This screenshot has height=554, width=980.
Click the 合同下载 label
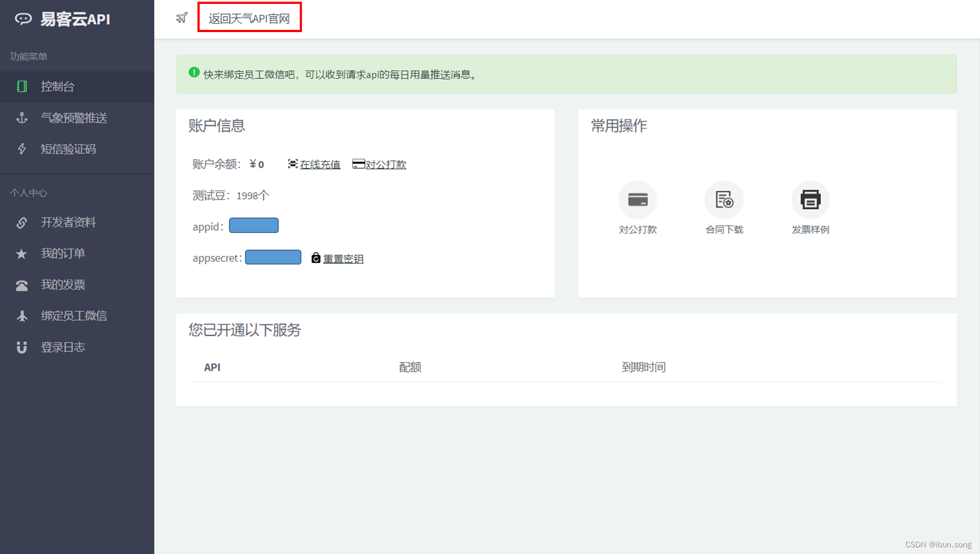pos(724,230)
